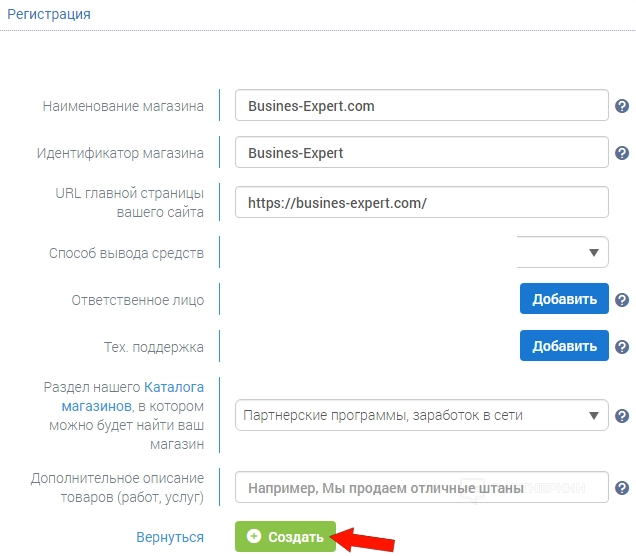Click help icon beside catalog section dropdown
The height and width of the screenshot is (556, 636).
621,415
